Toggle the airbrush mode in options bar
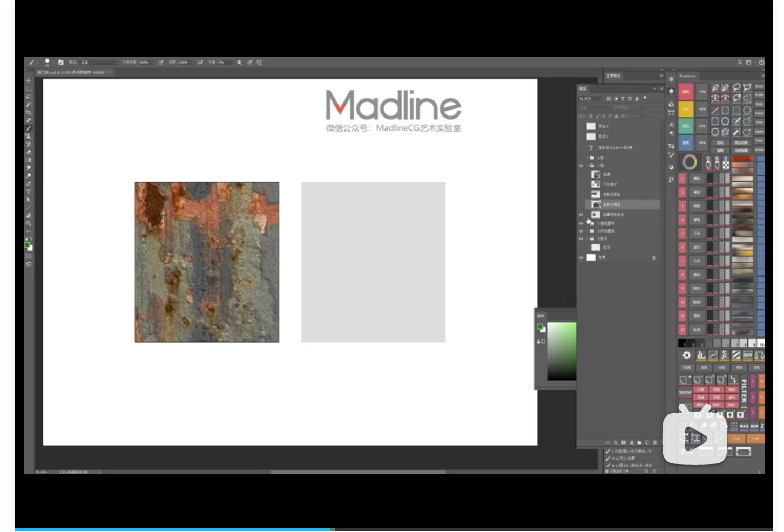This screenshot has height=532, width=784. coord(200,63)
